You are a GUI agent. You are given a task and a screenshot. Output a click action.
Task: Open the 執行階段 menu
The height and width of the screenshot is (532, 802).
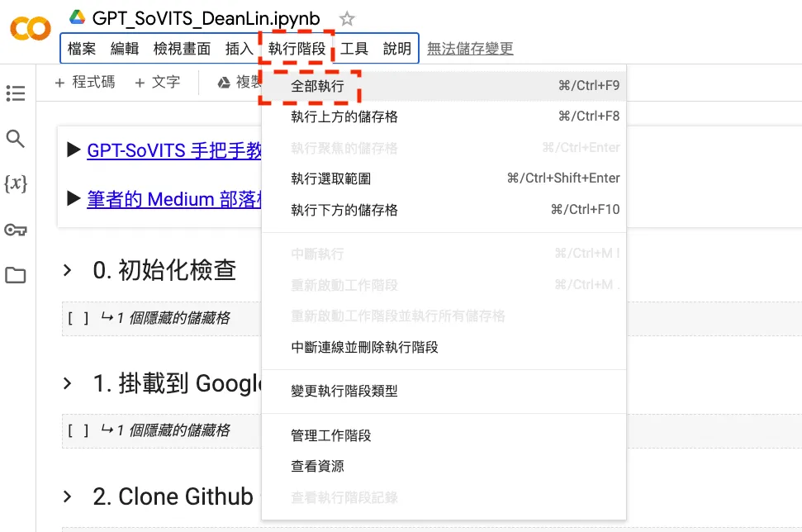297,49
